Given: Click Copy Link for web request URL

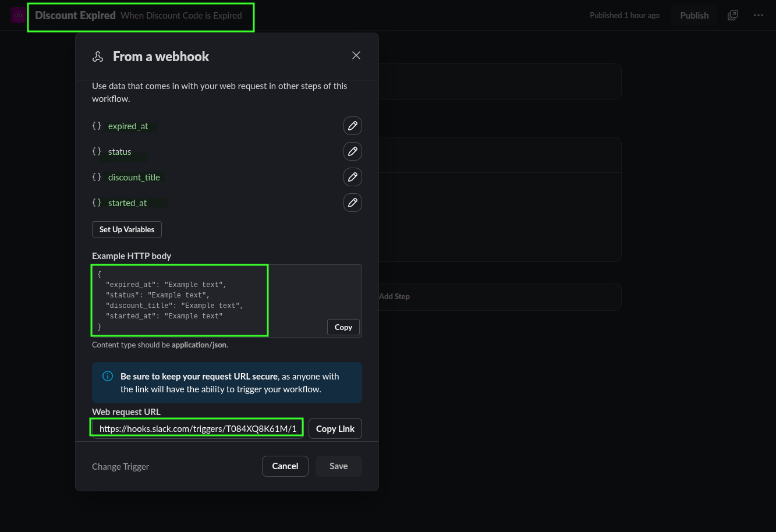Looking at the screenshot, I should pos(335,428).
